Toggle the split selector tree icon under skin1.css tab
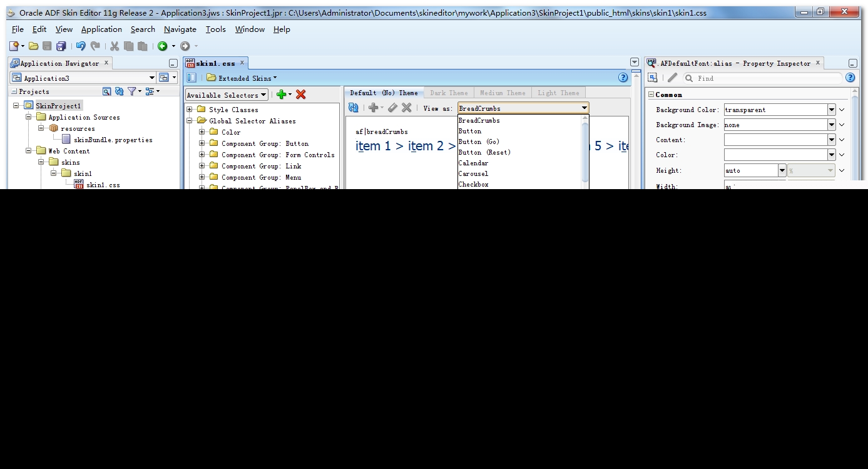Image resolution: width=868 pixels, height=469 pixels. click(x=191, y=78)
